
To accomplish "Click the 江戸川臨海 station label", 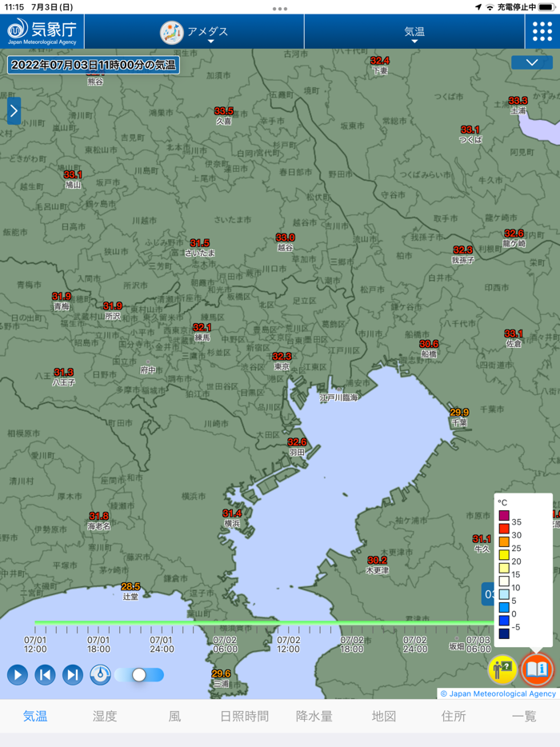I will (338, 397).
